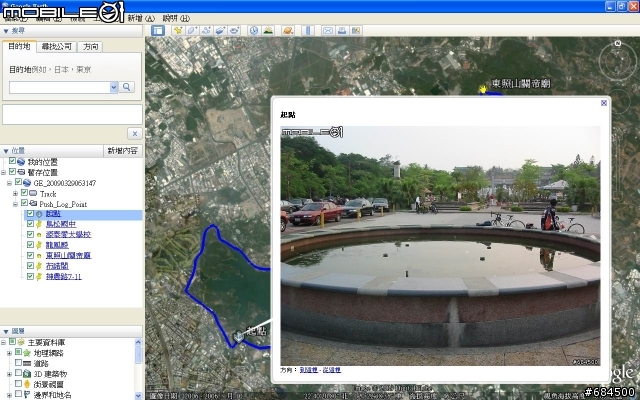Open the 7-11 placemark link in places list
This screenshot has width=640, height=400.
click(64, 276)
